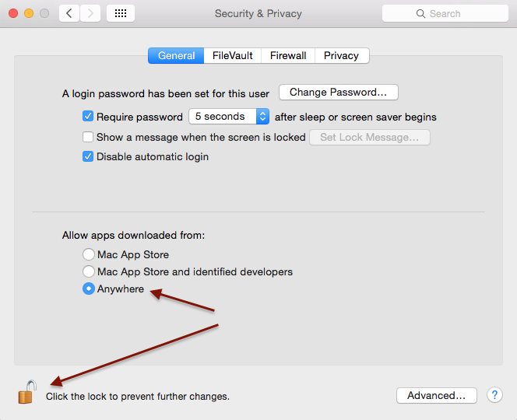Open the 5 seconds delay dropdown

click(x=229, y=117)
